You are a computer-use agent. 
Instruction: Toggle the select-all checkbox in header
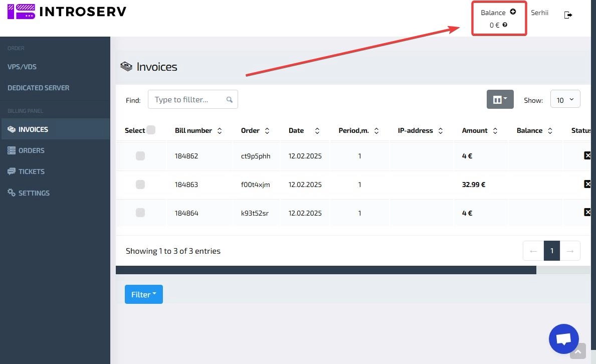pyautogui.click(x=151, y=130)
